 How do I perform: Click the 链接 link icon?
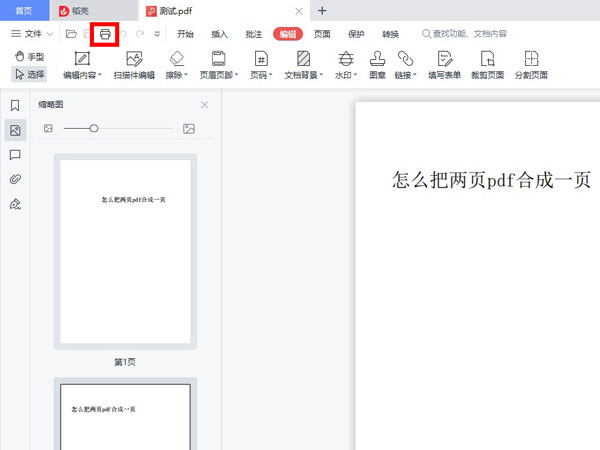pos(405,59)
